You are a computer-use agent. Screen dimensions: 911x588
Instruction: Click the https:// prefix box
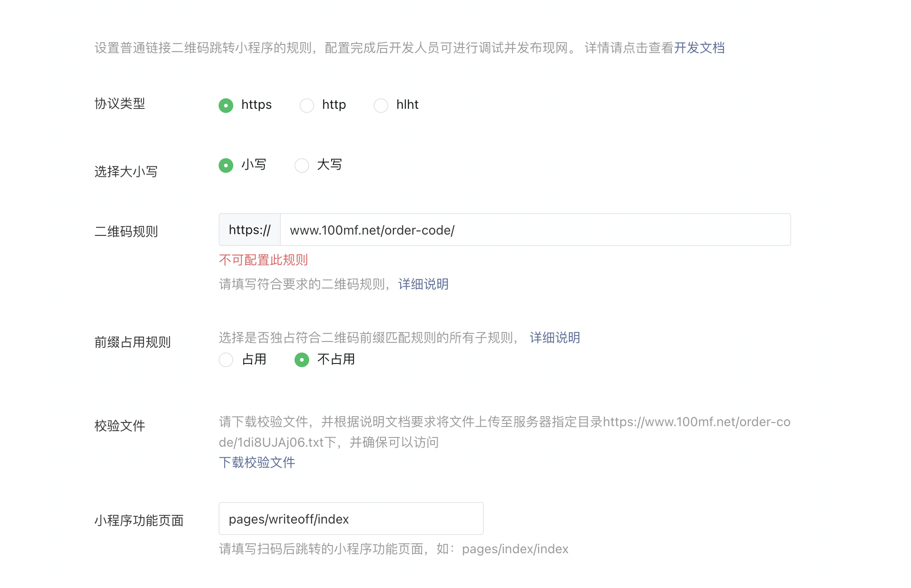(x=250, y=230)
